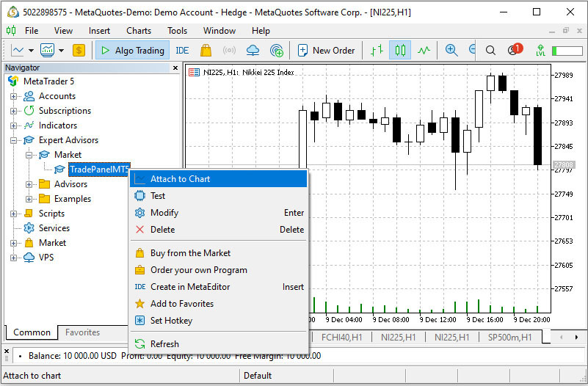Select TradePanelMT5 expert advisor
This screenshot has height=386, width=588.
pyautogui.click(x=99, y=170)
